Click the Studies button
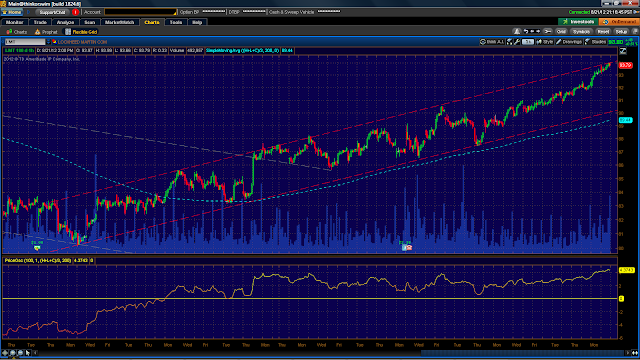This screenshot has height=360, width=640. (x=596, y=42)
